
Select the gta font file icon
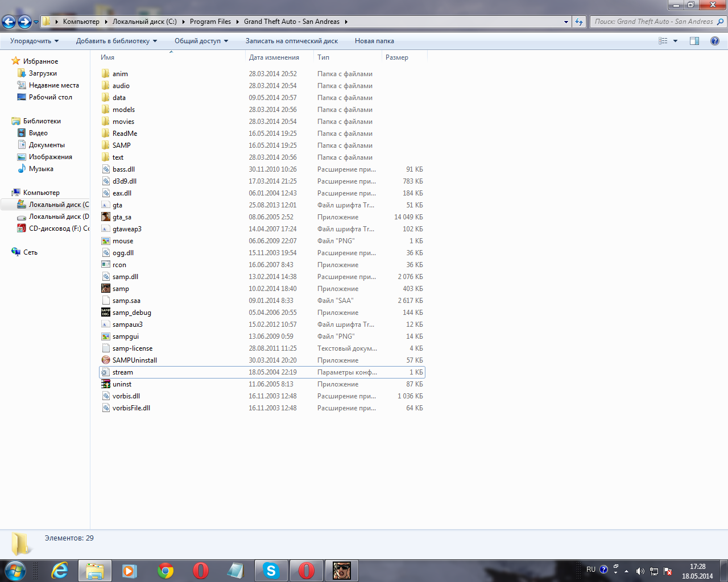[x=106, y=205]
